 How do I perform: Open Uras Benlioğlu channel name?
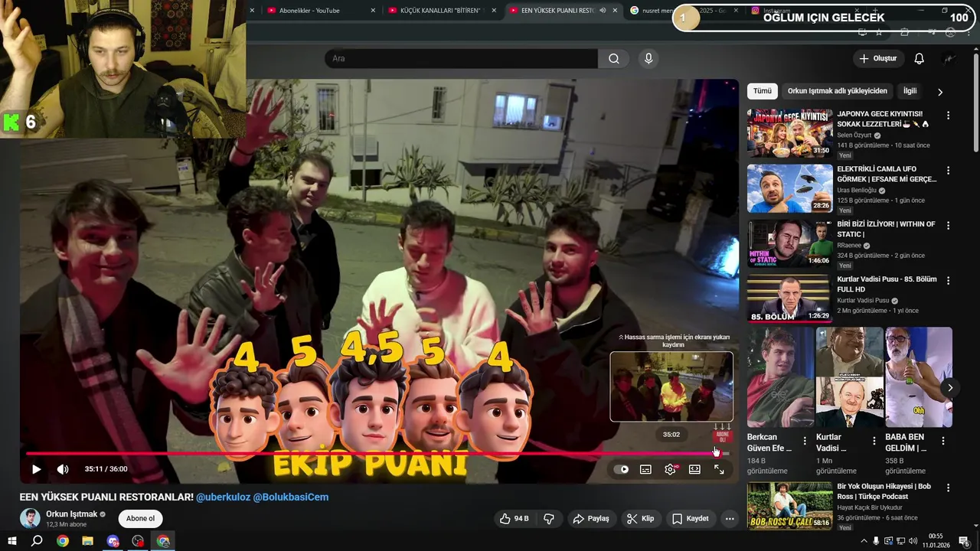857,191
